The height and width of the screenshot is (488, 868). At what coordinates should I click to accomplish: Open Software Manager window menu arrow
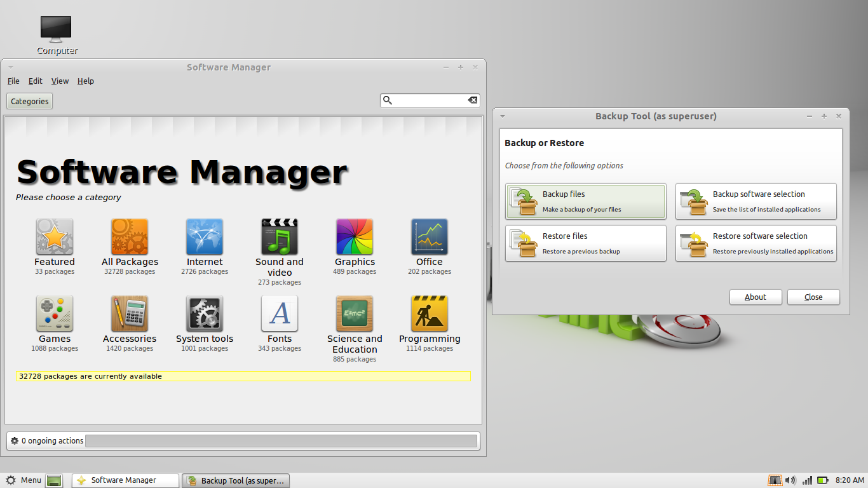tap(11, 67)
